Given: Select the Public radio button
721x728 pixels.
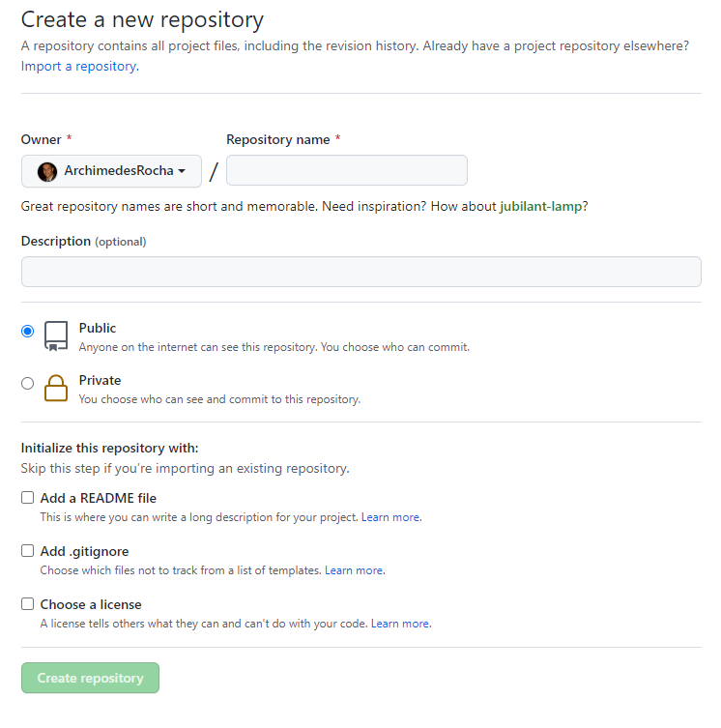Looking at the screenshot, I should (28, 331).
